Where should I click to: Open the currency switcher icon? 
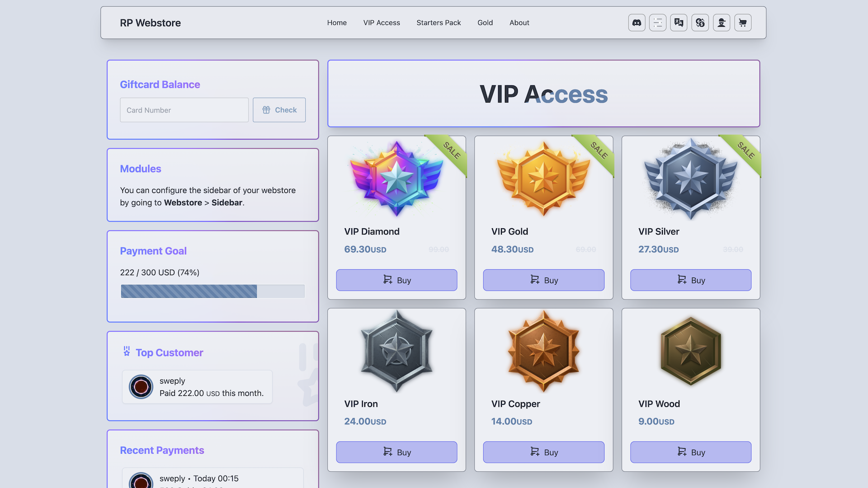tap(700, 23)
